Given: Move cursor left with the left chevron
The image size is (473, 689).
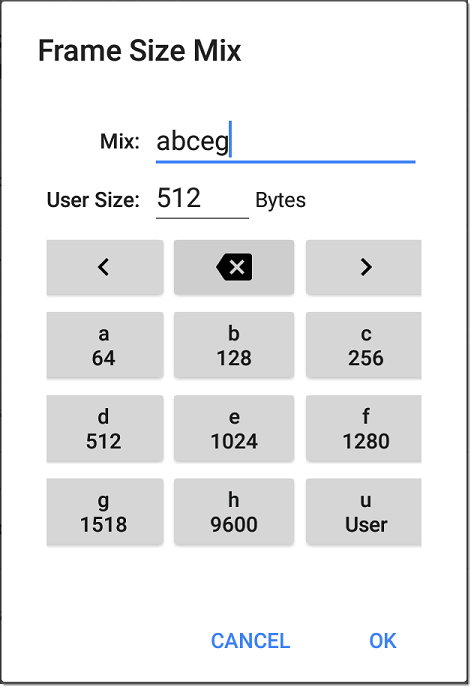Looking at the screenshot, I should click(x=105, y=267).
